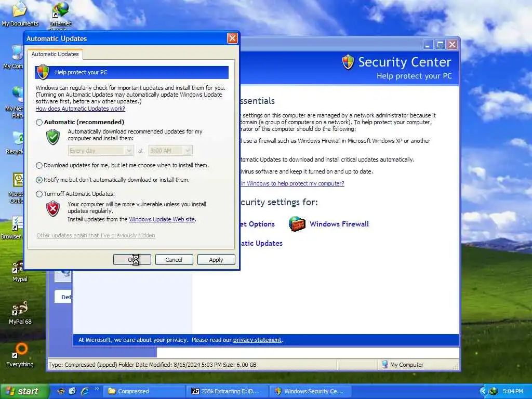Open the Windows Update Web site link
532x399 pixels.
[x=162, y=219]
